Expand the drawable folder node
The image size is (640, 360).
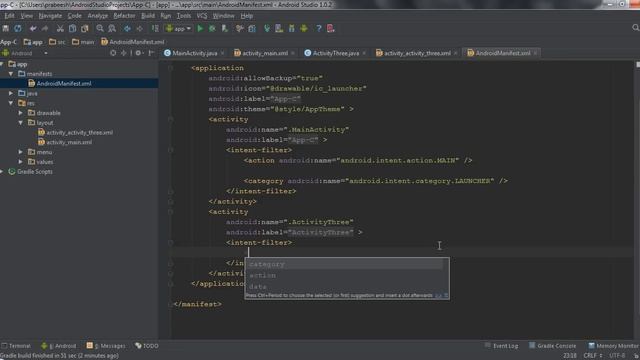[21, 113]
